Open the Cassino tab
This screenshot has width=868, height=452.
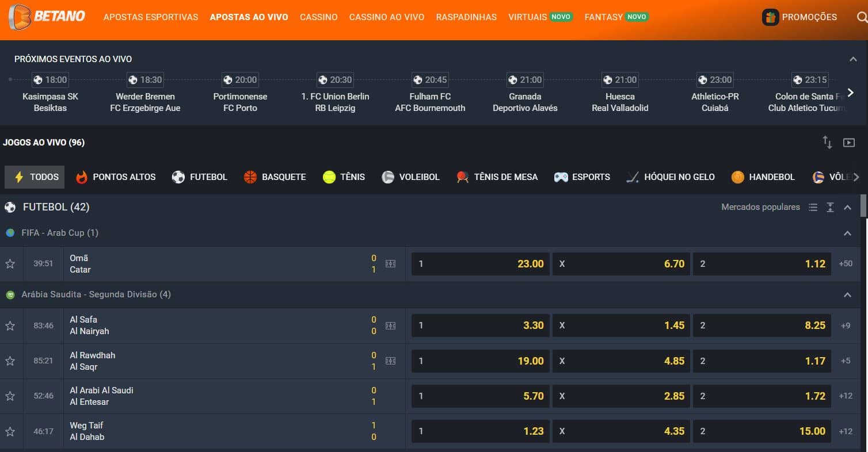point(319,17)
